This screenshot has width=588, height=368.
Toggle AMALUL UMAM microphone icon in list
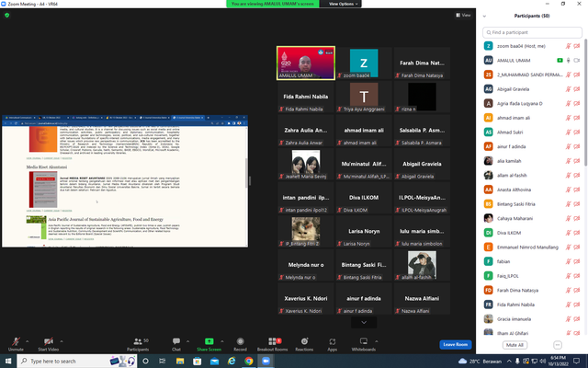click(568, 60)
